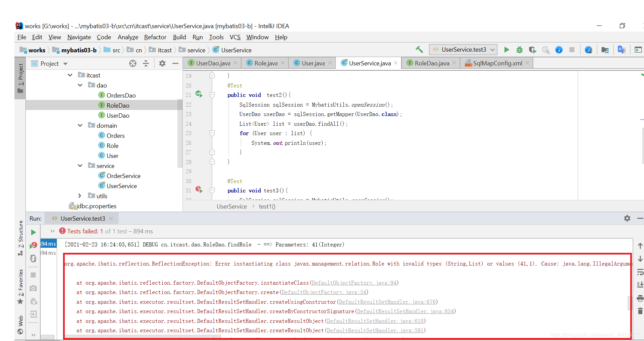Toggle soft-wrap in console output
Screen dimensions: 644x341
(x=640, y=272)
